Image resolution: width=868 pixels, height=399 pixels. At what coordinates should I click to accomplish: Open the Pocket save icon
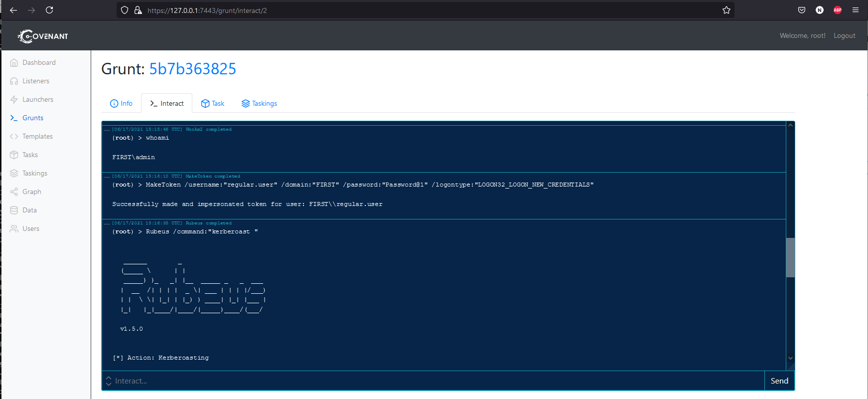tap(802, 10)
